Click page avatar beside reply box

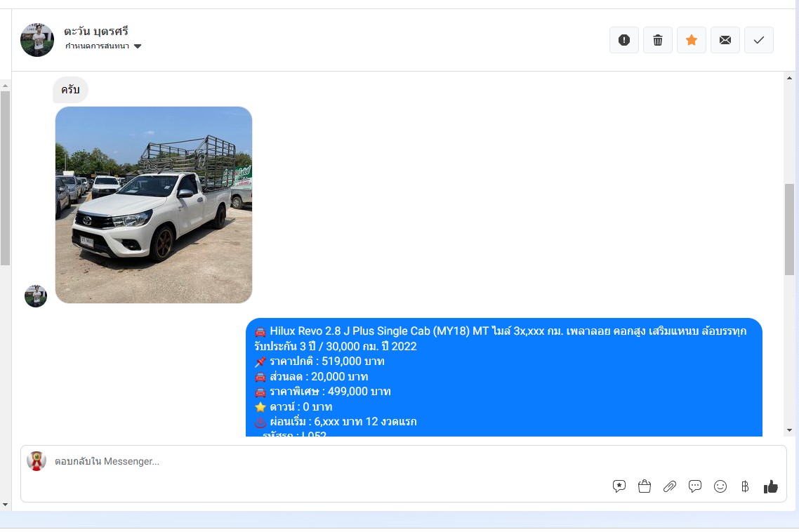pos(37,460)
